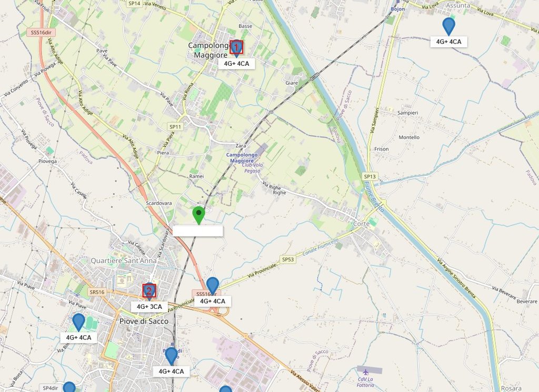Click the Club Volo Pegaso map label
539x392 pixels.
(252, 168)
